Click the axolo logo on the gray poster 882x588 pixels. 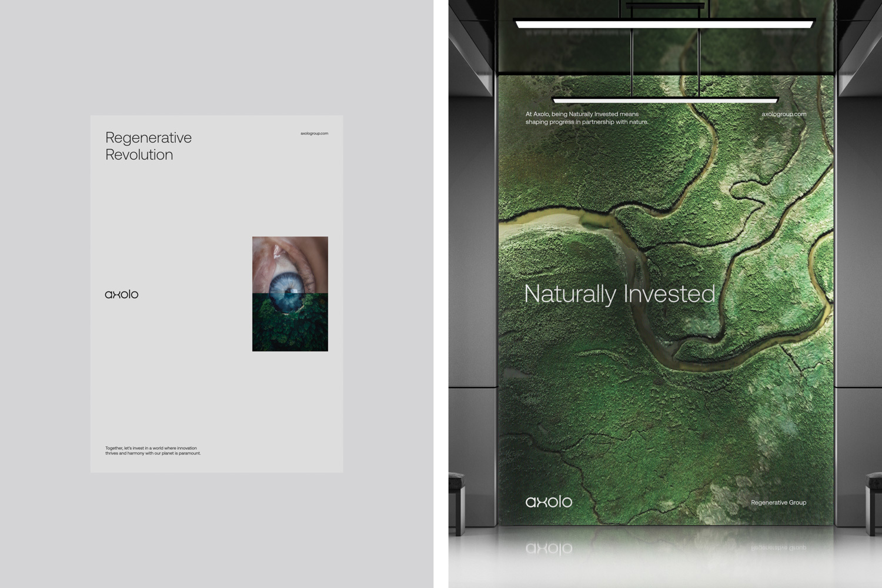(x=122, y=294)
